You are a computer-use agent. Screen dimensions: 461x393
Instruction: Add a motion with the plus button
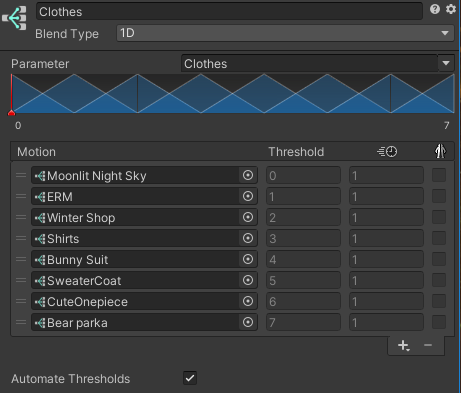coord(403,345)
